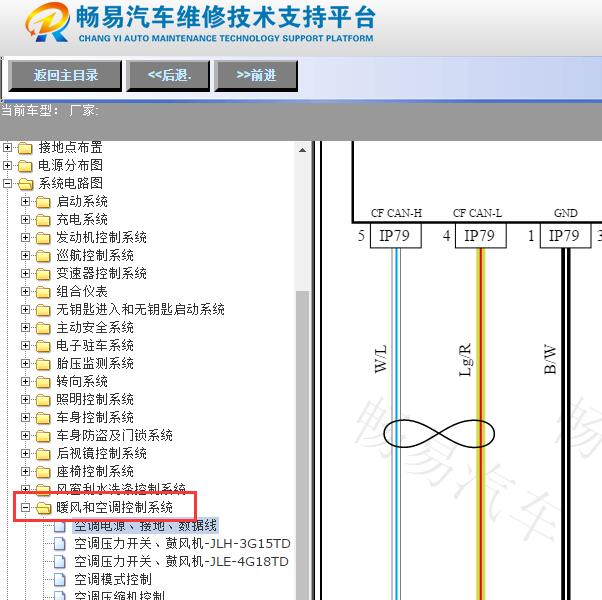Click the page icon for 空调压力开关、鼓风机-JLH-3G15TD
The height and width of the screenshot is (600, 602).
coord(60,543)
